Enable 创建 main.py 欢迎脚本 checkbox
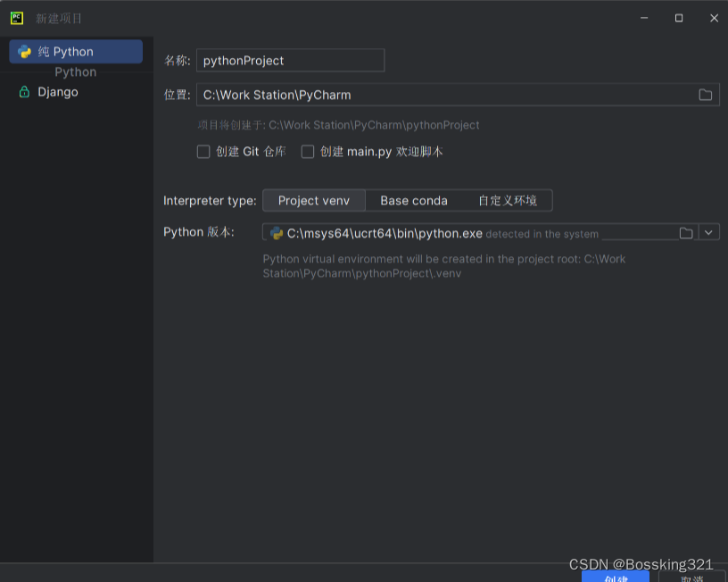 coord(308,152)
